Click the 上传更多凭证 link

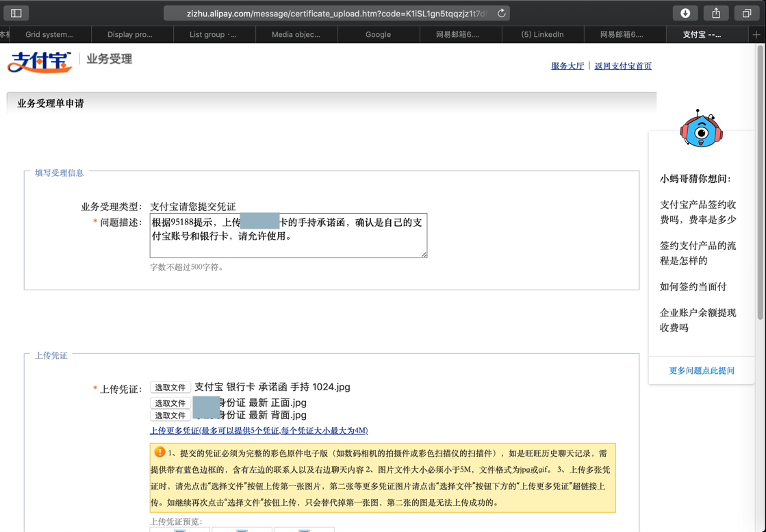click(259, 431)
